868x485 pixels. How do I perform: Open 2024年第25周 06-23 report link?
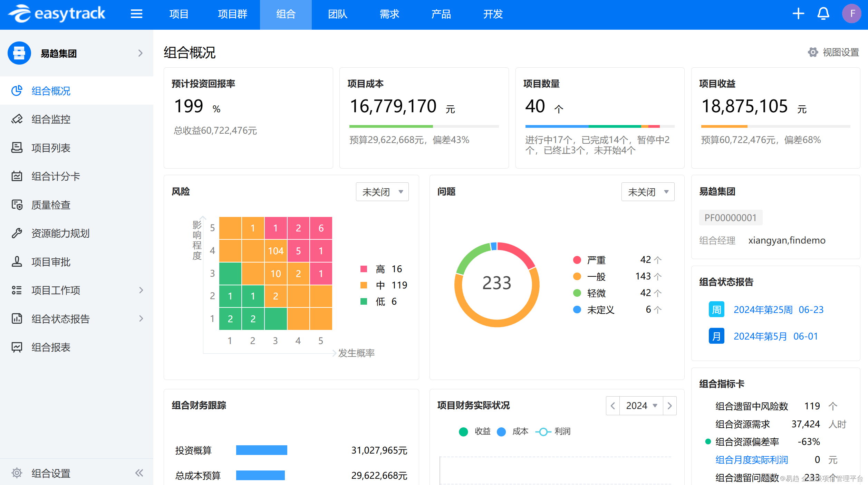click(x=779, y=310)
